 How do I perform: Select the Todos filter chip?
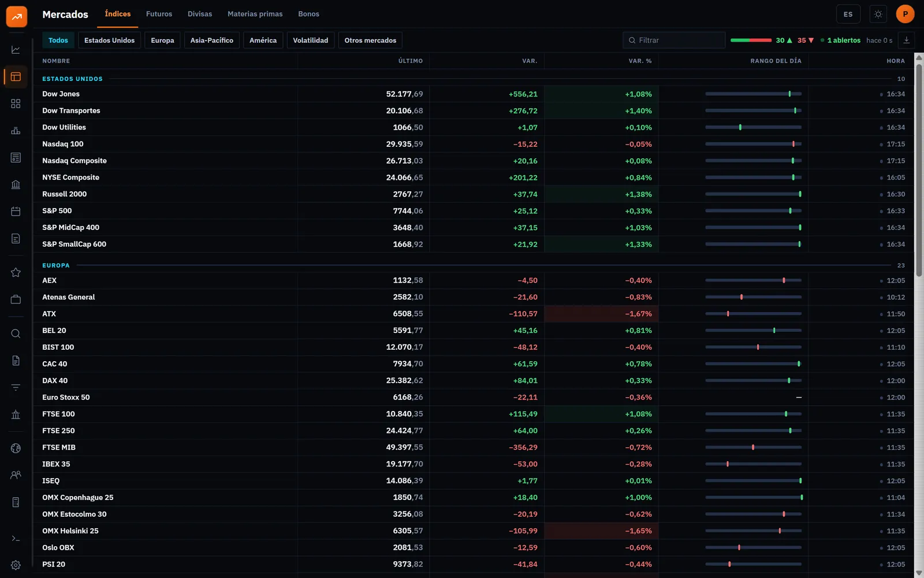58,40
